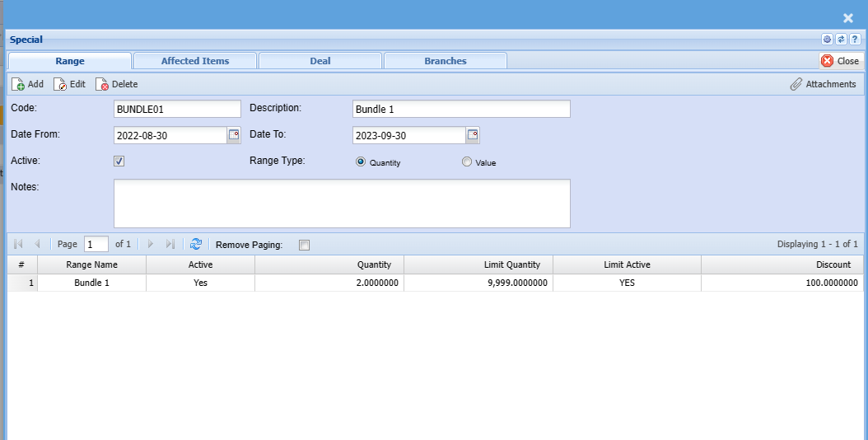Select the Value range type
Image resolution: width=868 pixels, height=440 pixels.
click(x=467, y=162)
